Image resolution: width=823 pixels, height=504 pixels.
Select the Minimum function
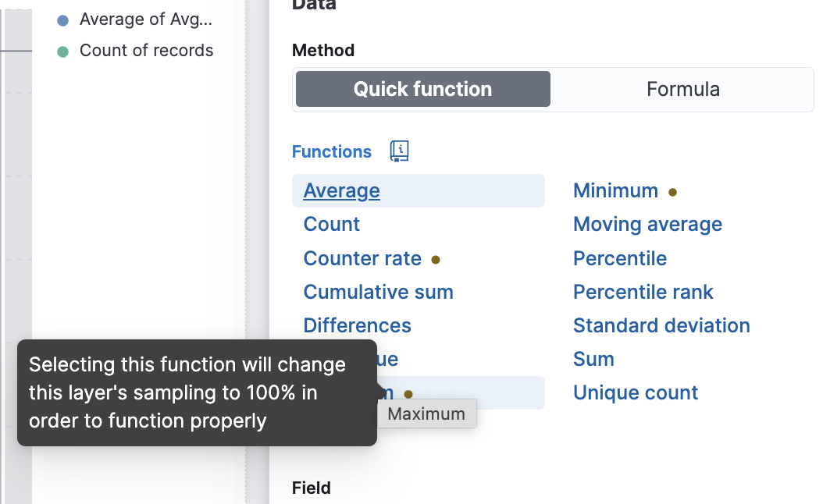[x=615, y=190]
